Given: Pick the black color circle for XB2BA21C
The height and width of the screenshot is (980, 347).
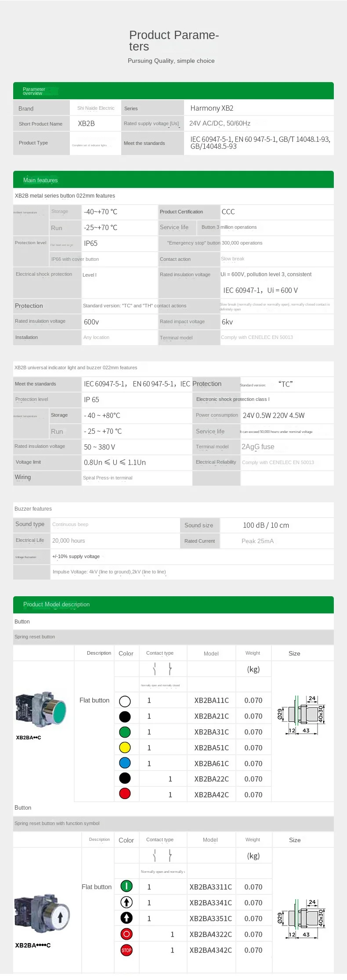Looking at the screenshot, I should [125, 717].
